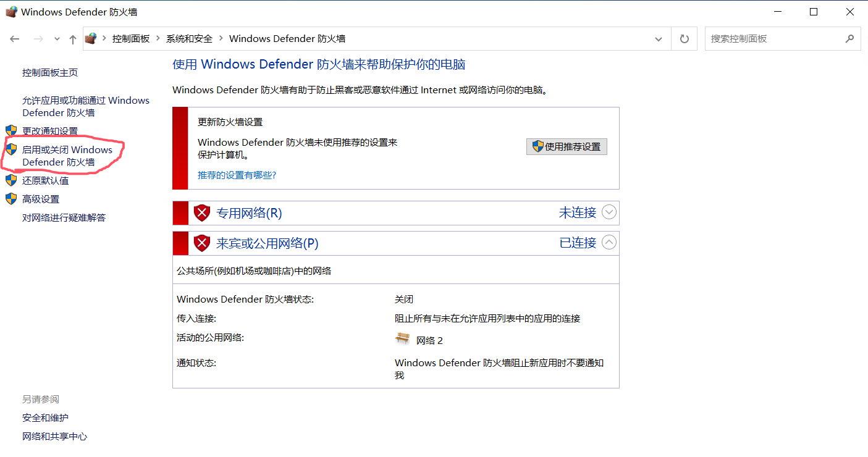The width and height of the screenshot is (868, 457).
Task: Click 传入连接 label
Action: (x=196, y=319)
